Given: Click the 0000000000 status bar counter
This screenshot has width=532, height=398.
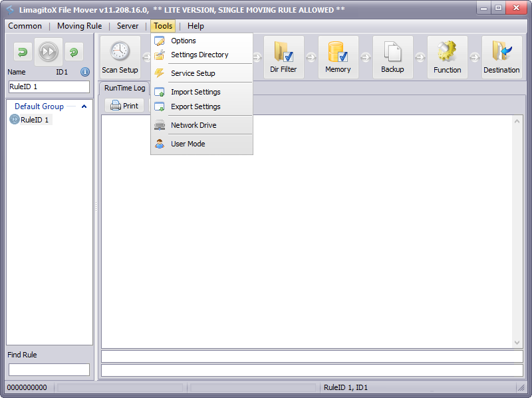Looking at the screenshot, I should pos(27,387).
